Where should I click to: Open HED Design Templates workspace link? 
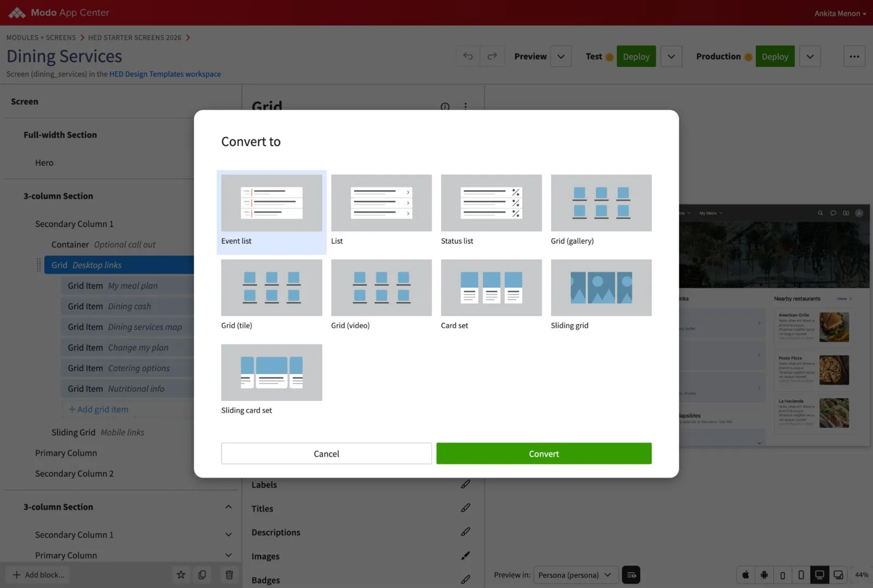(x=165, y=74)
